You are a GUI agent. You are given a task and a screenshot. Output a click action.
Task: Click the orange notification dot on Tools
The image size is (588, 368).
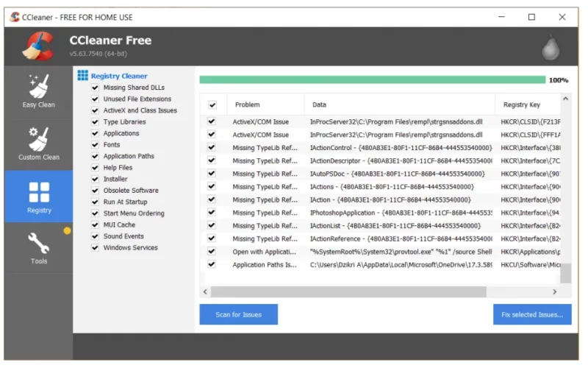(x=67, y=230)
